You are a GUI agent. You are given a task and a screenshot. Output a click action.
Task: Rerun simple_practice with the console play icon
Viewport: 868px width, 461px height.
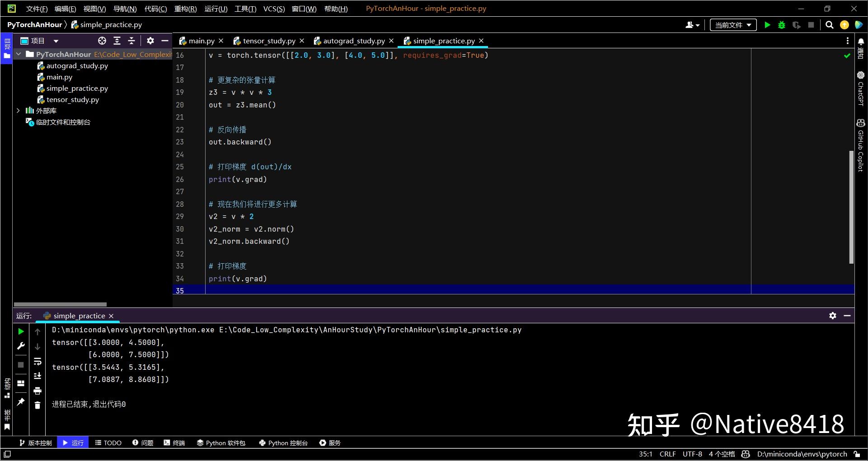21,331
